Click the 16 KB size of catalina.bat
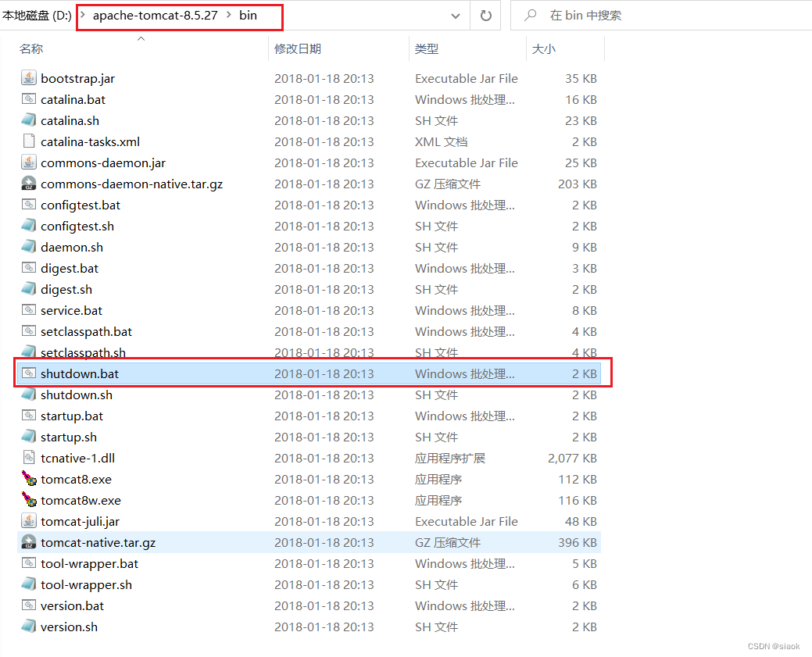Viewport: 812px width, 657px height. 581,99
